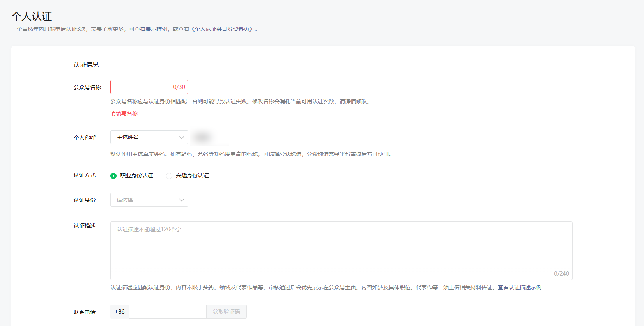Image resolution: width=644 pixels, height=326 pixels.
Task: Click the 查看认证描述示例 link
Action: pos(519,287)
